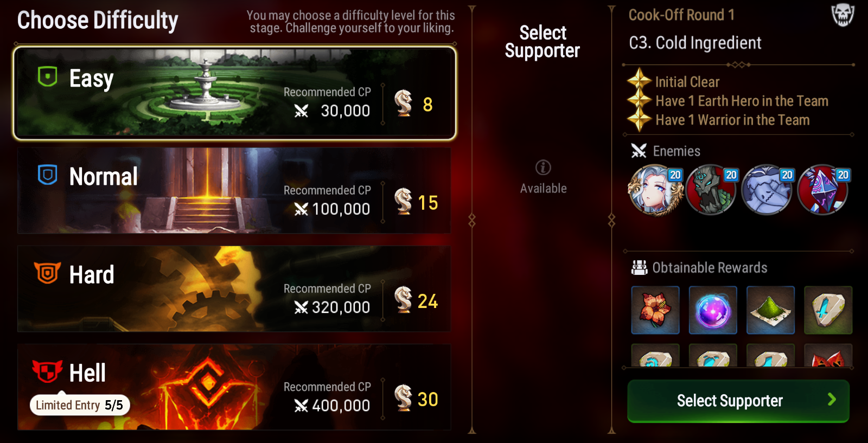
Task: Tap the Select Supporter panel heading
Action: point(542,41)
